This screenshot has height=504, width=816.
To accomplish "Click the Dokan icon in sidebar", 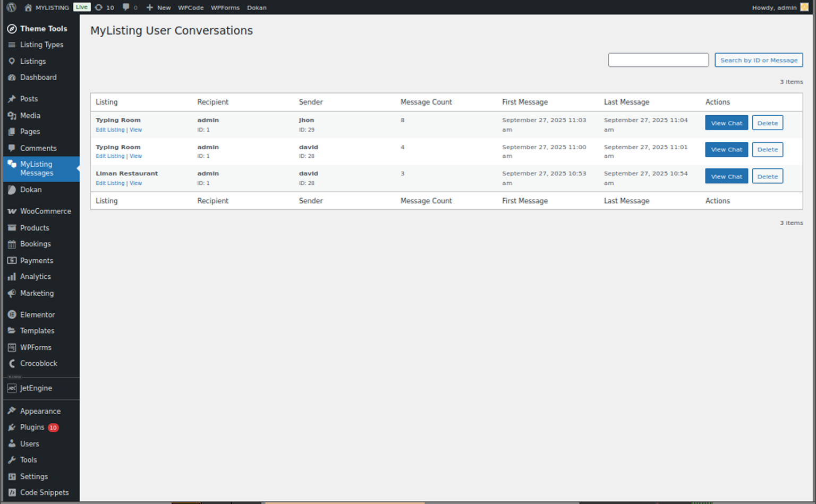I will click(12, 190).
